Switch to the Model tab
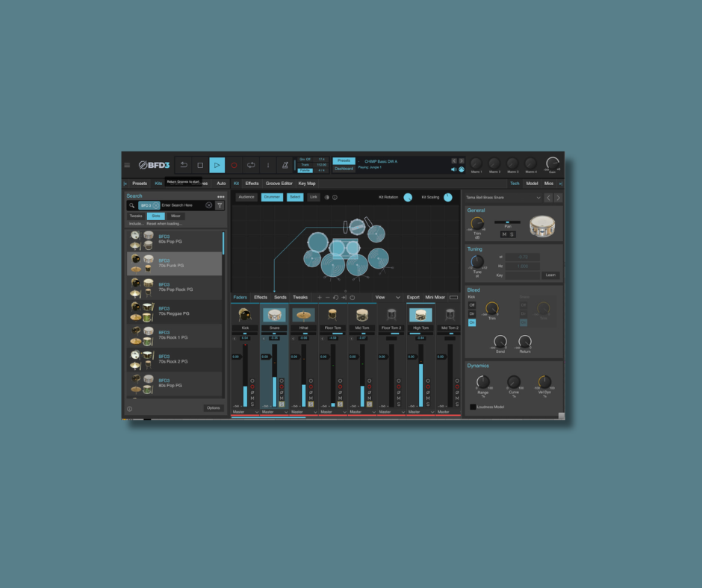Viewport: 702px width, 588px height. [532, 184]
